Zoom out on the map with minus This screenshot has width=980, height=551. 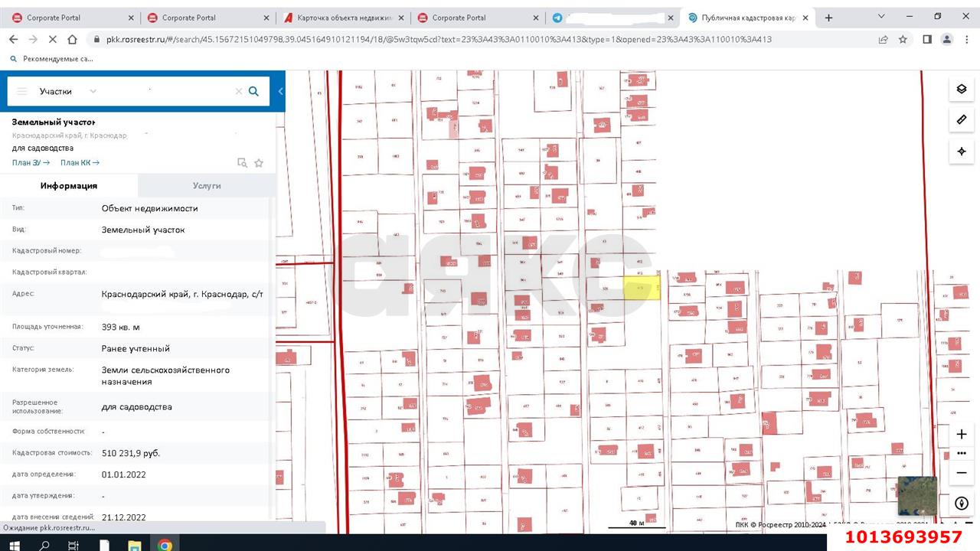(x=962, y=473)
